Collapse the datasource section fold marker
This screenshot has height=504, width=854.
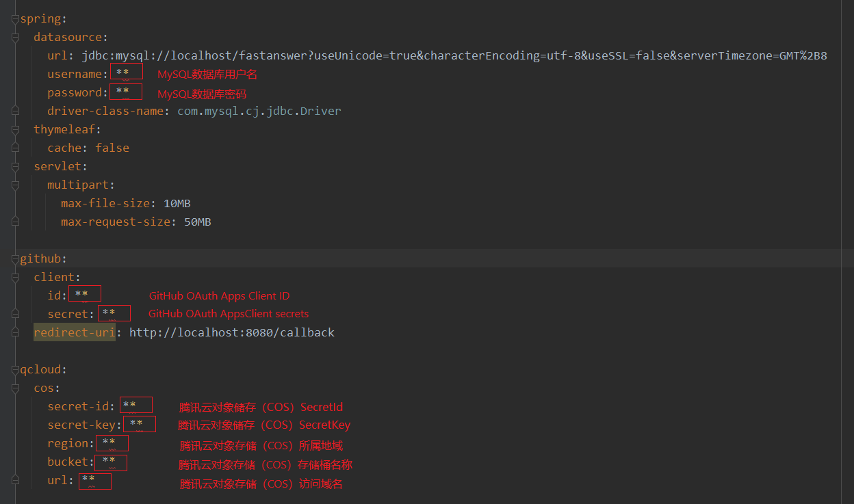[x=15, y=38]
